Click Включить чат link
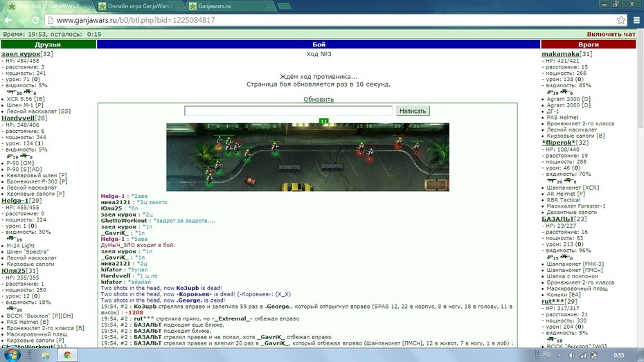 click(x=611, y=34)
